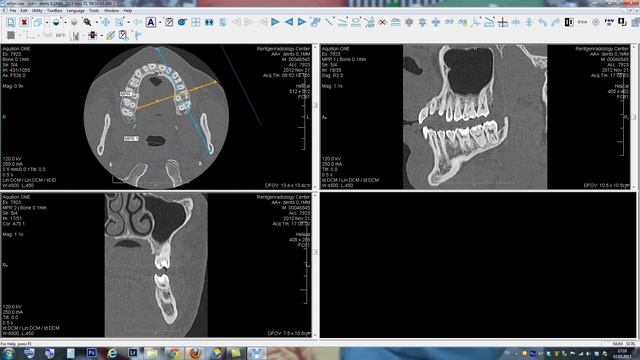Click the sagittal jaw CT image pane

(x=475, y=117)
